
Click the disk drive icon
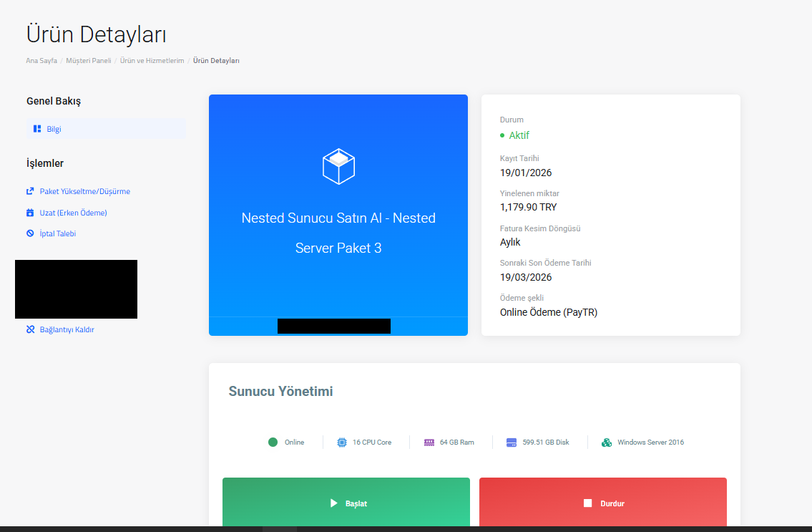512,442
